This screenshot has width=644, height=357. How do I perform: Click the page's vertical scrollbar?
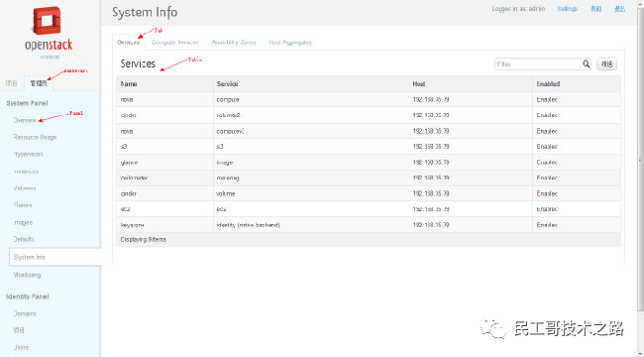point(640,161)
